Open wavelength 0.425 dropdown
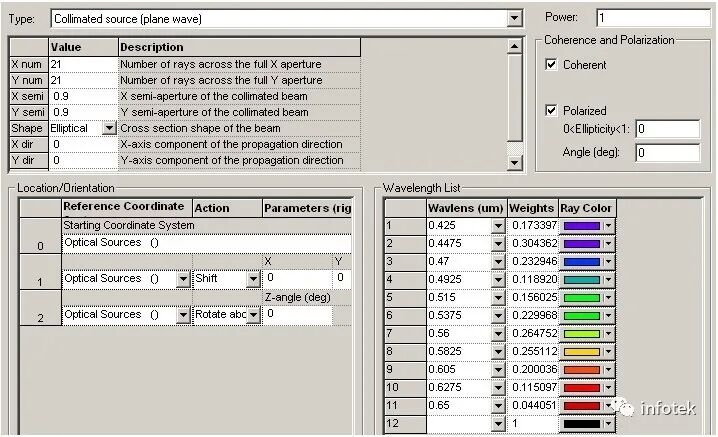Viewport: 718px width, 437px height. [498, 225]
